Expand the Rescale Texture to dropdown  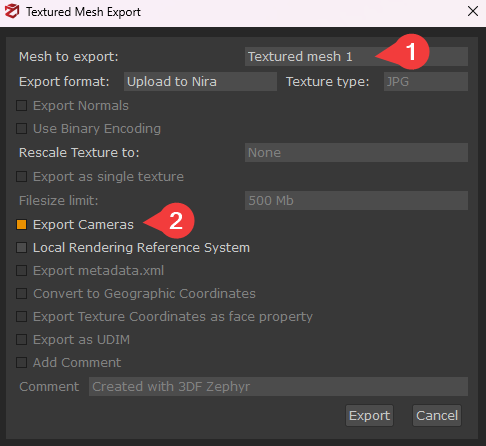[x=356, y=153]
